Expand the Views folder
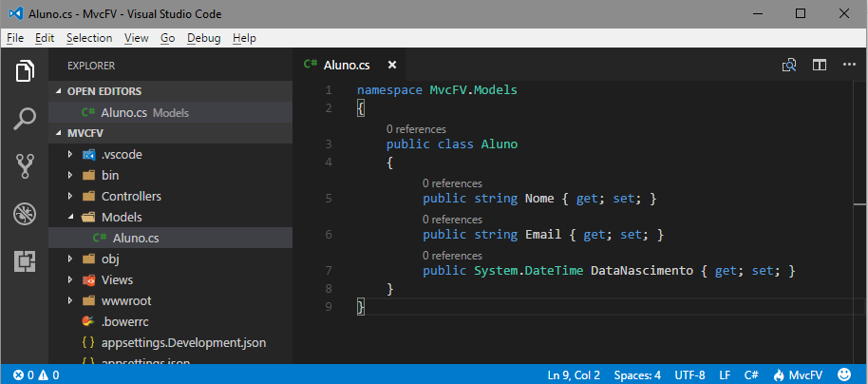The width and height of the screenshot is (868, 384). coord(70,279)
